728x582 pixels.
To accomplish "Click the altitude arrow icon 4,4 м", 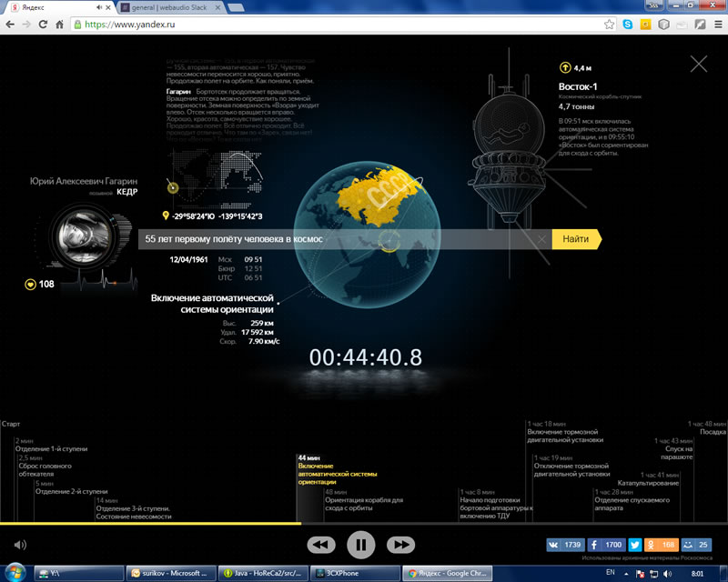I will coord(564,68).
